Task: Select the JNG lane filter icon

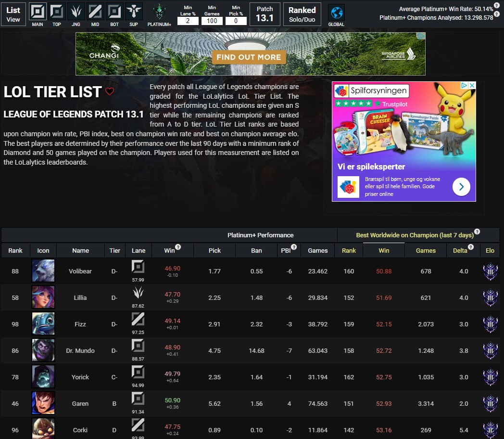Action: pos(76,10)
